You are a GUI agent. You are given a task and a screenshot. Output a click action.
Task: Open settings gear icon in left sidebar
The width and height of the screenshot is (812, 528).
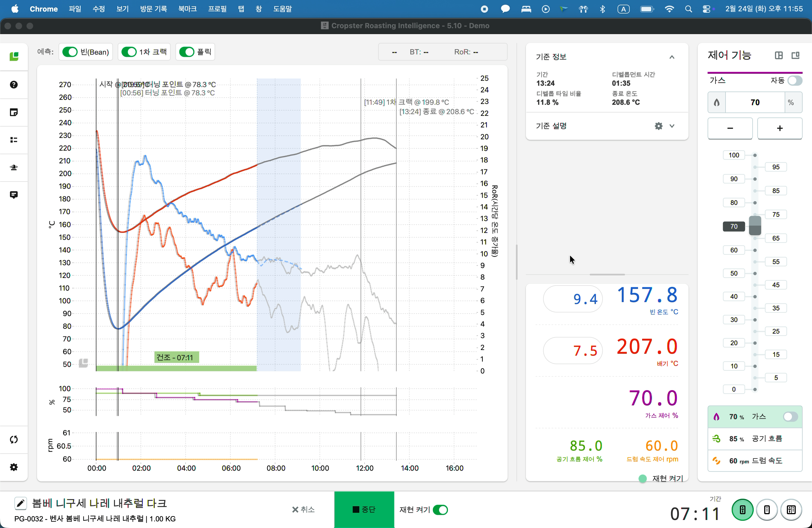pyautogui.click(x=14, y=467)
